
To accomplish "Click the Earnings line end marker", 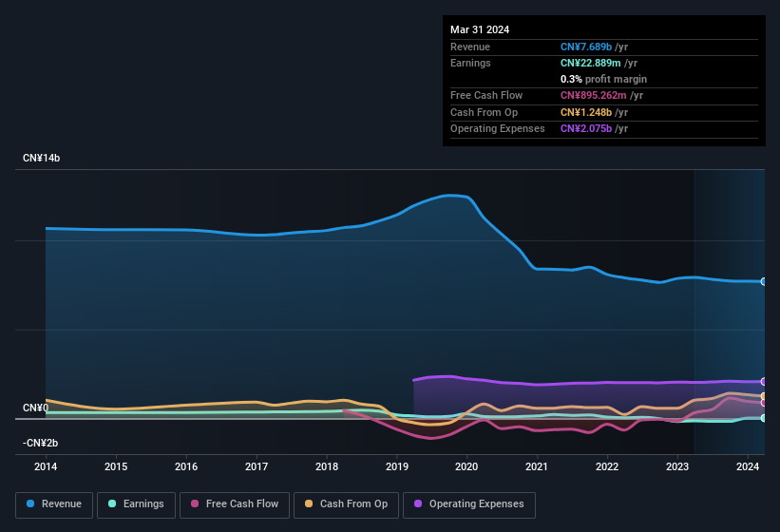I will click(x=764, y=418).
